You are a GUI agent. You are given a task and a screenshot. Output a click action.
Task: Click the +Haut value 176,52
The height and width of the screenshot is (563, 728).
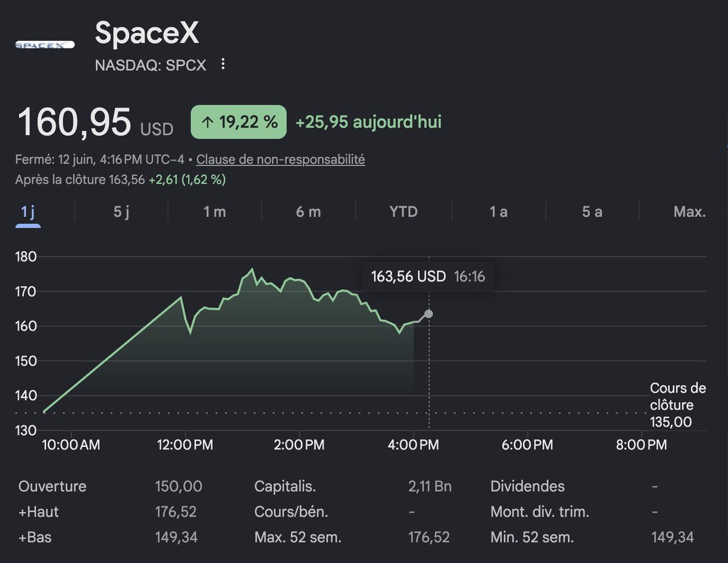176,511
